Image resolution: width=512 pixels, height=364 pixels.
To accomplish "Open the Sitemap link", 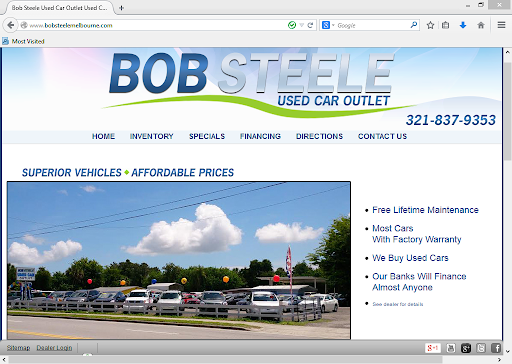I will pos(18,348).
